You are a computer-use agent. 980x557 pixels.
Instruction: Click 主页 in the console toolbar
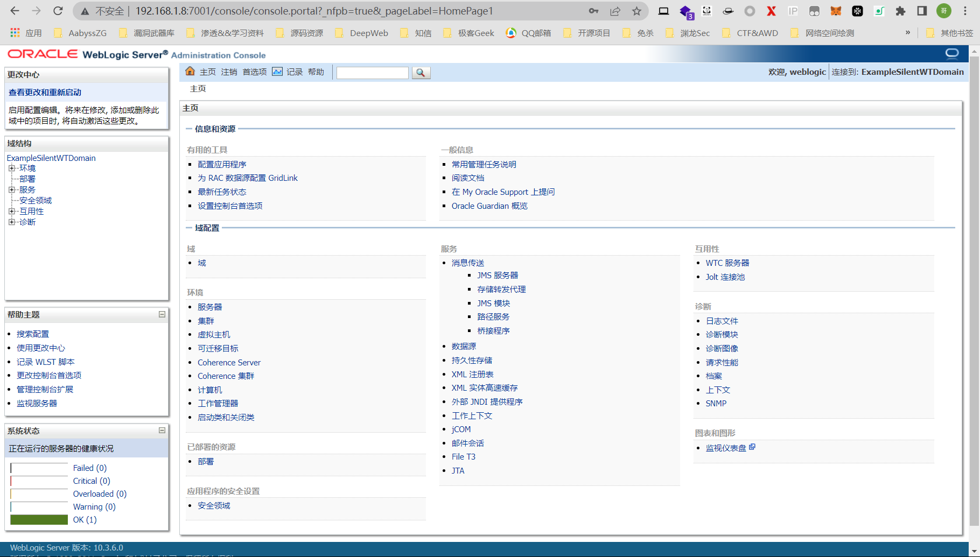click(208, 72)
